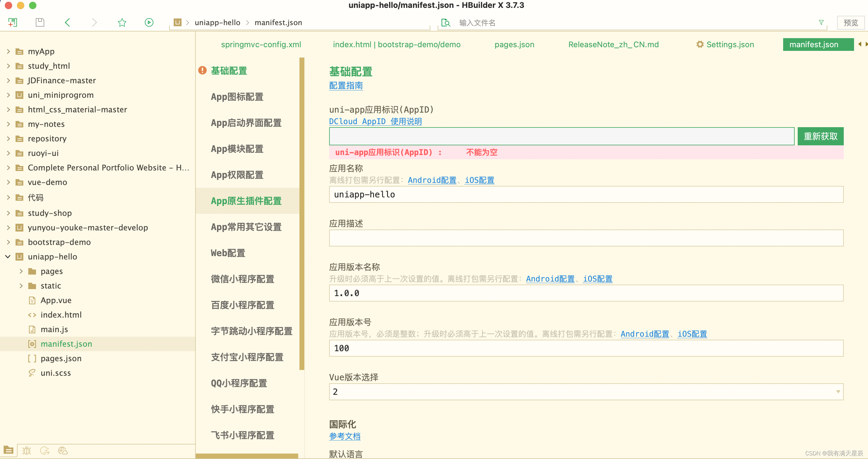868x459 pixels.
Task: Go forward with the right arrow icon
Action: pos(94,22)
